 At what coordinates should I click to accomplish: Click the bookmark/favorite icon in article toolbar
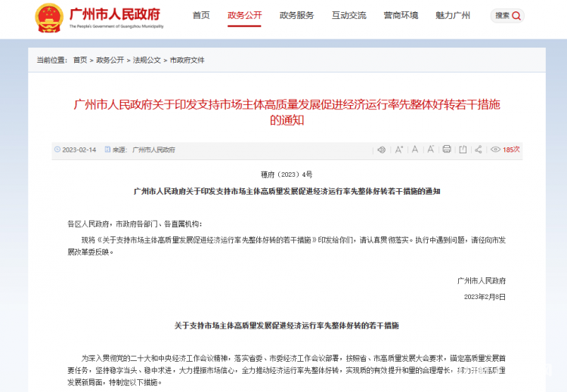click(x=462, y=150)
